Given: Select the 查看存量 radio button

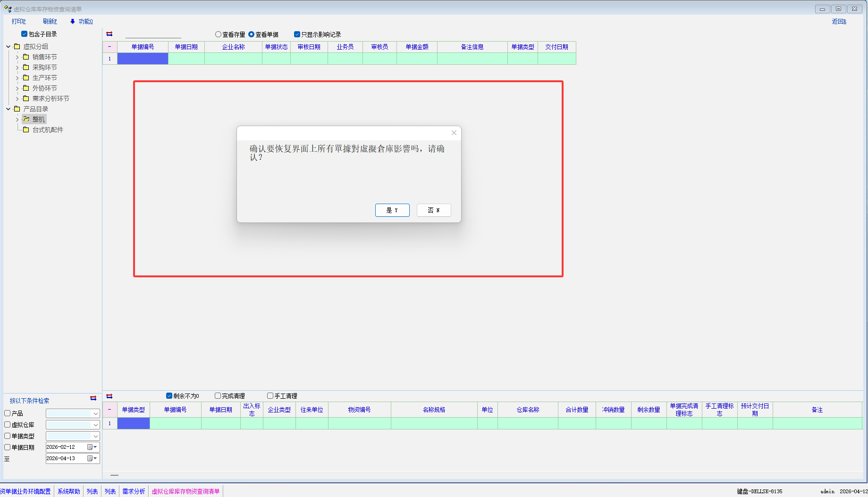Looking at the screenshot, I should [218, 34].
